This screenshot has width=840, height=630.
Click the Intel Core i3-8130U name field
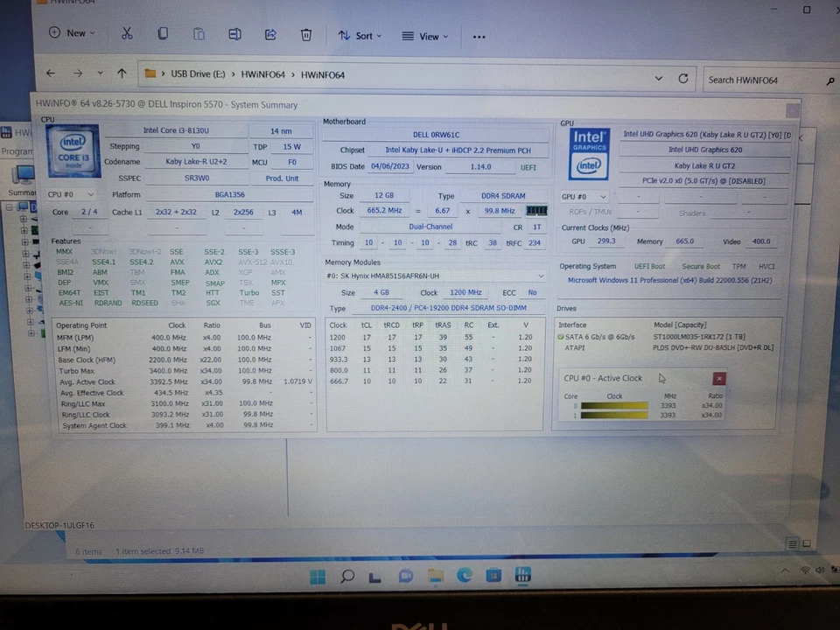[x=176, y=130]
